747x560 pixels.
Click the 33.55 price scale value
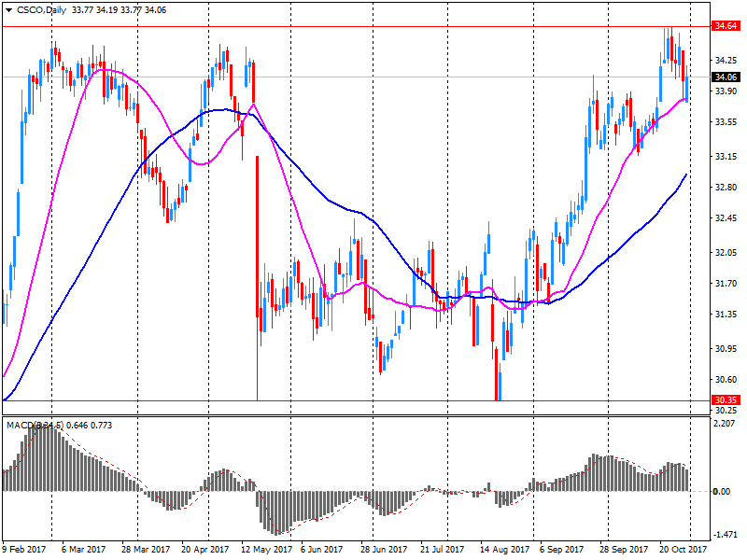point(726,122)
